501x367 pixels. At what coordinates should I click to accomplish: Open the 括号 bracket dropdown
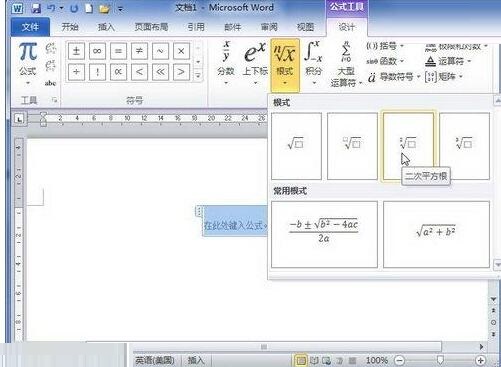click(385, 46)
